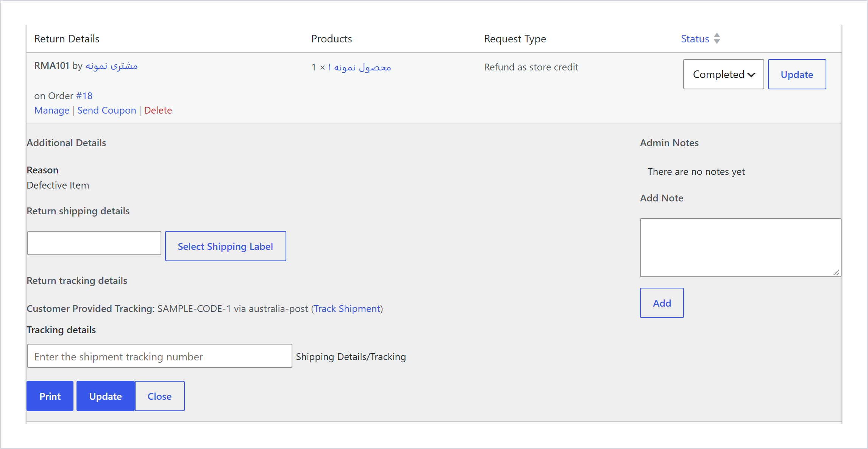Screen dimensions: 868x449
Task: Click the 'Reason' label
Action: coord(42,170)
